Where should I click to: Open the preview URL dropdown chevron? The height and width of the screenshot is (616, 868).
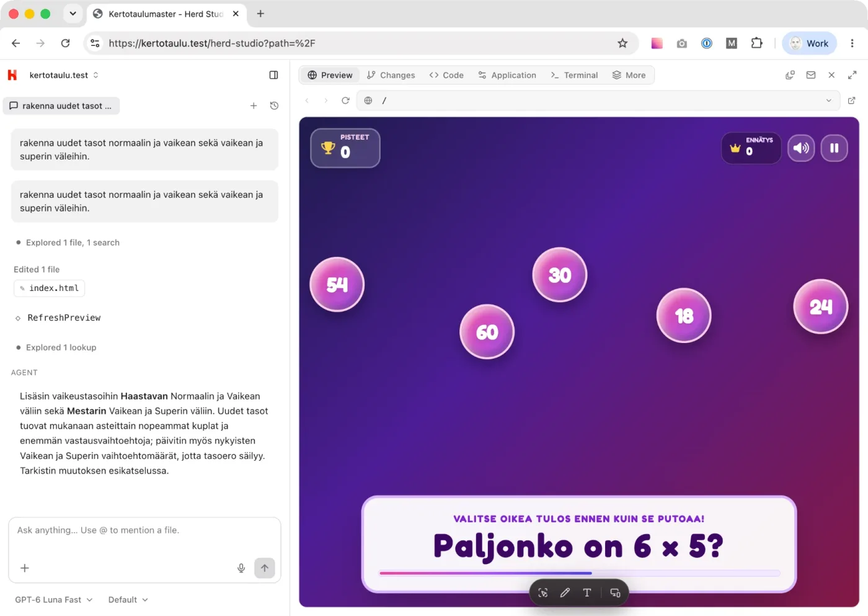coord(828,100)
